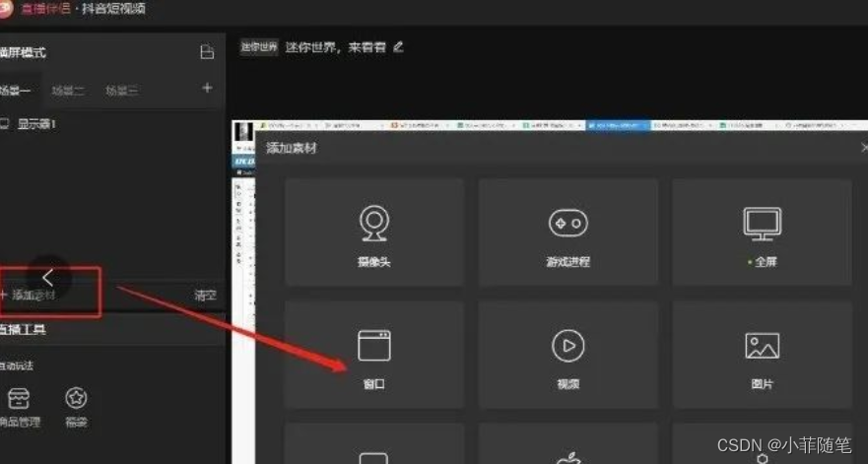Click the 添加素材 button
This screenshot has width=868, height=464.
(x=29, y=296)
